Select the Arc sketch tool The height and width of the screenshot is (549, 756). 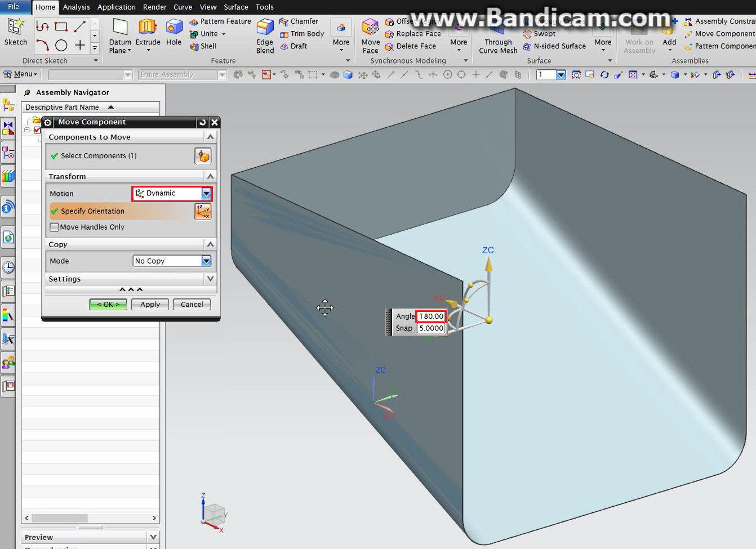(x=42, y=46)
